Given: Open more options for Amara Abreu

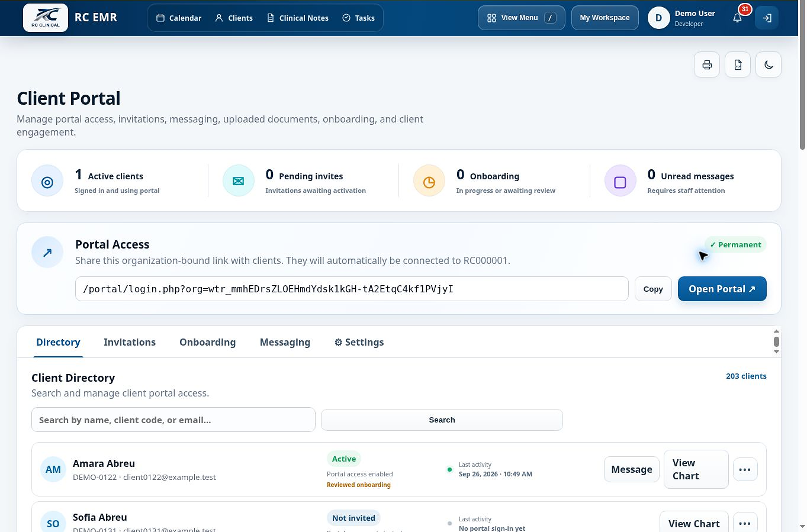Looking at the screenshot, I should 745,469.
